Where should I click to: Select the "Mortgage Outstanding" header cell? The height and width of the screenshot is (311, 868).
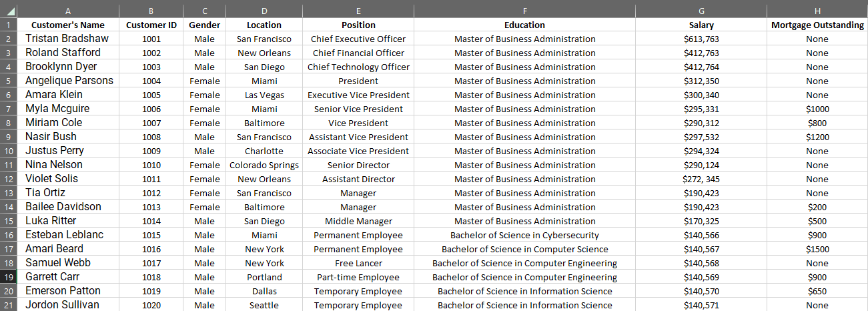[817, 25]
